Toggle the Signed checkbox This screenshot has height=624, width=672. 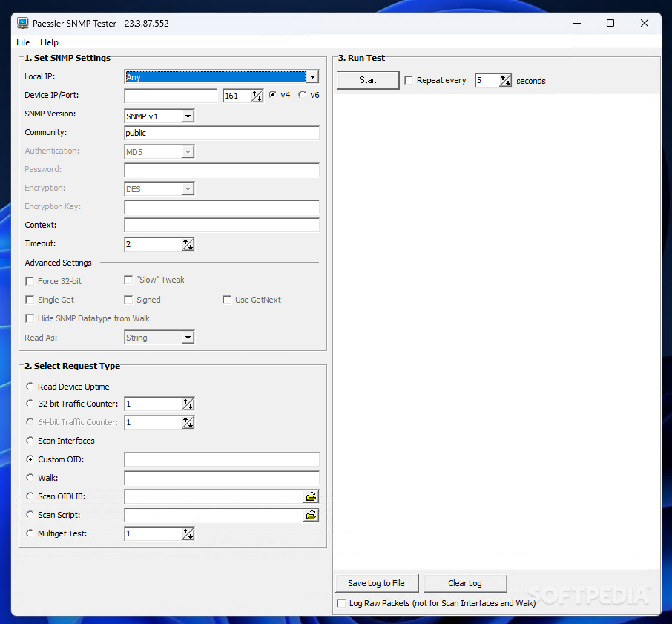[128, 300]
